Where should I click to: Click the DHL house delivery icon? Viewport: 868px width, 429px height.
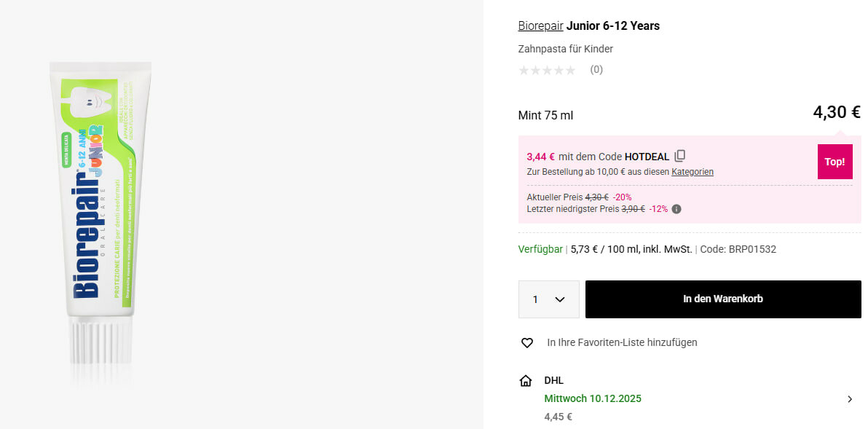(526, 380)
